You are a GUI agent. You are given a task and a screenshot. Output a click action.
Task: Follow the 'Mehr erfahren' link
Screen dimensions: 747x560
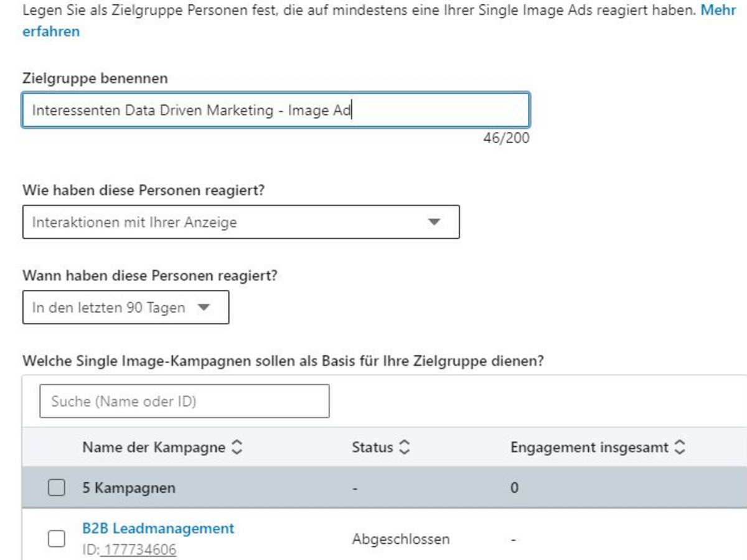[x=51, y=32]
